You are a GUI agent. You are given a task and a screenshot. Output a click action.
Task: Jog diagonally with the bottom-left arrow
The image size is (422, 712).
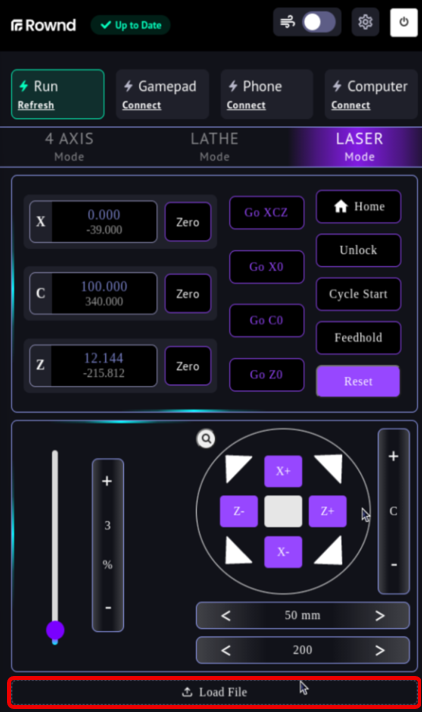pyautogui.click(x=238, y=550)
